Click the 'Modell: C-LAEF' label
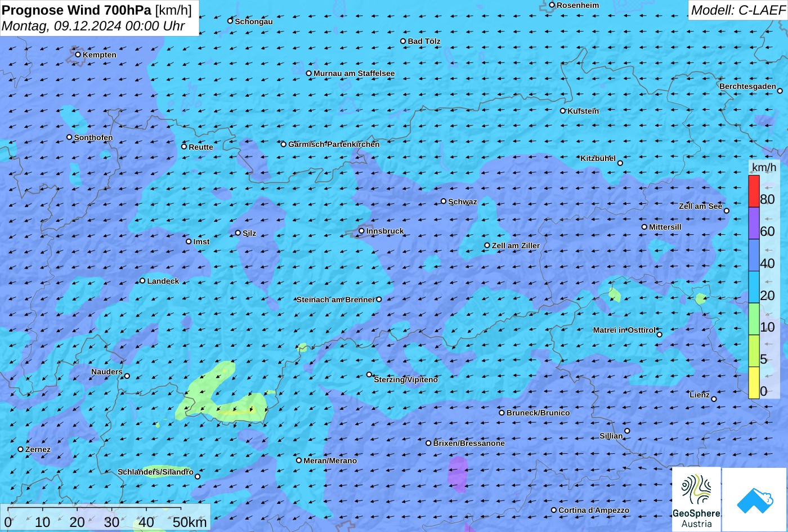The width and height of the screenshot is (788, 532). [x=737, y=10]
